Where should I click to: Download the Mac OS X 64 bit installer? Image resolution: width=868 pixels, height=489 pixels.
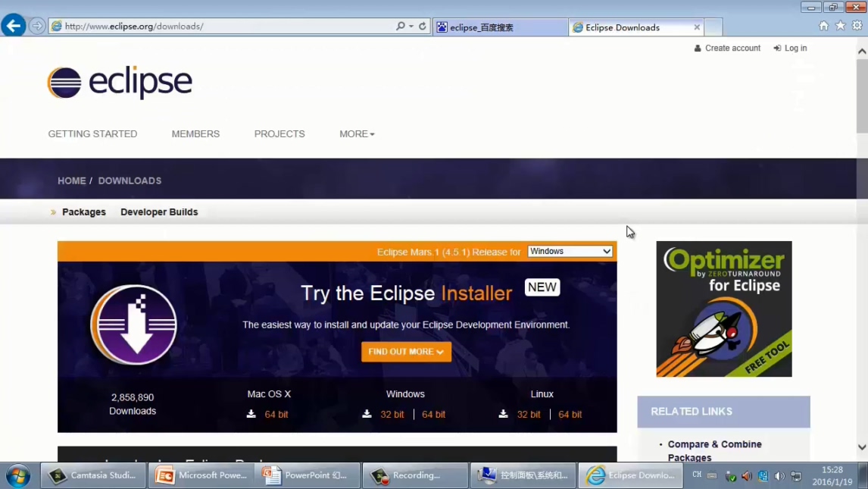tap(276, 414)
